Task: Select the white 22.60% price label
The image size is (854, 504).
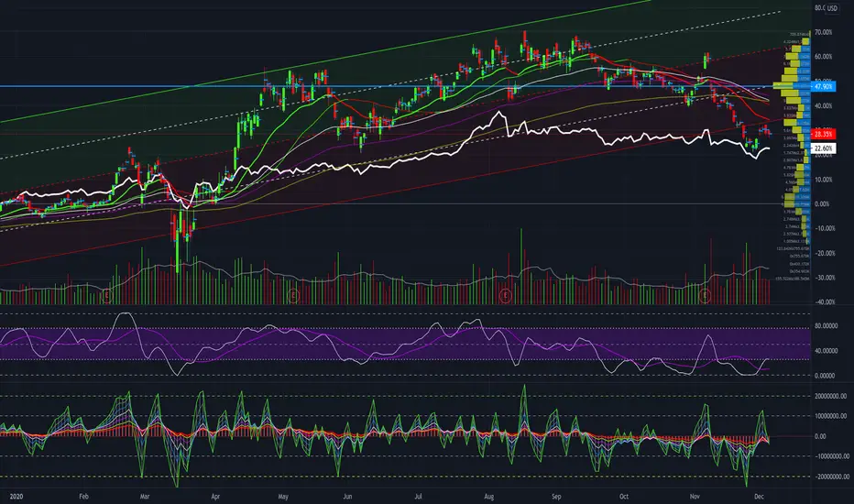Action: [823, 148]
